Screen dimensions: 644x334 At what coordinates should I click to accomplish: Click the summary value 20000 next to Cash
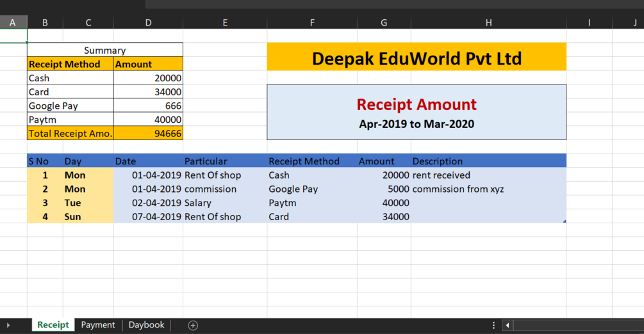tap(148, 78)
